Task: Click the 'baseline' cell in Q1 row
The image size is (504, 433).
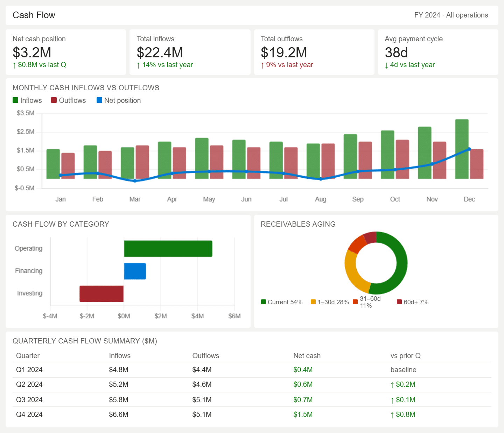Action: pos(404,370)
